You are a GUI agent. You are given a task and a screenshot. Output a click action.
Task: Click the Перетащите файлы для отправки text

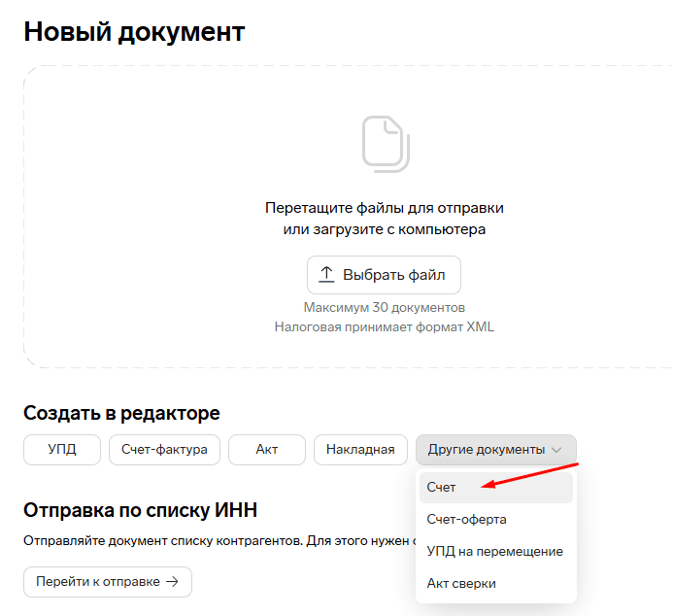click(x=384, y=208)
